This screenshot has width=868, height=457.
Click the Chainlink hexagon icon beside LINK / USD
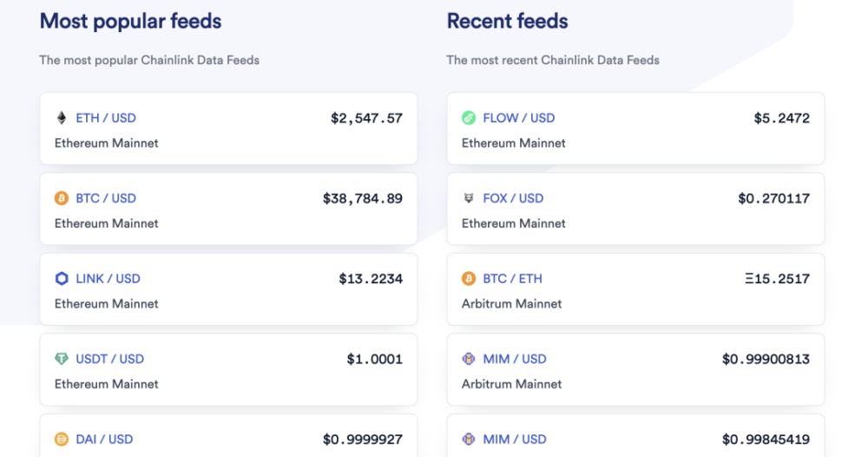tap(62, 279)
